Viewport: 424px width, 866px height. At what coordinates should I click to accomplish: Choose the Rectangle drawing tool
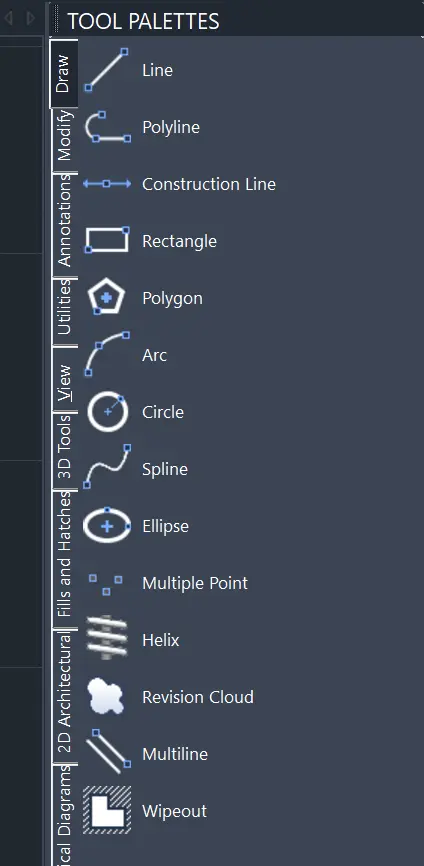point(107,240)
